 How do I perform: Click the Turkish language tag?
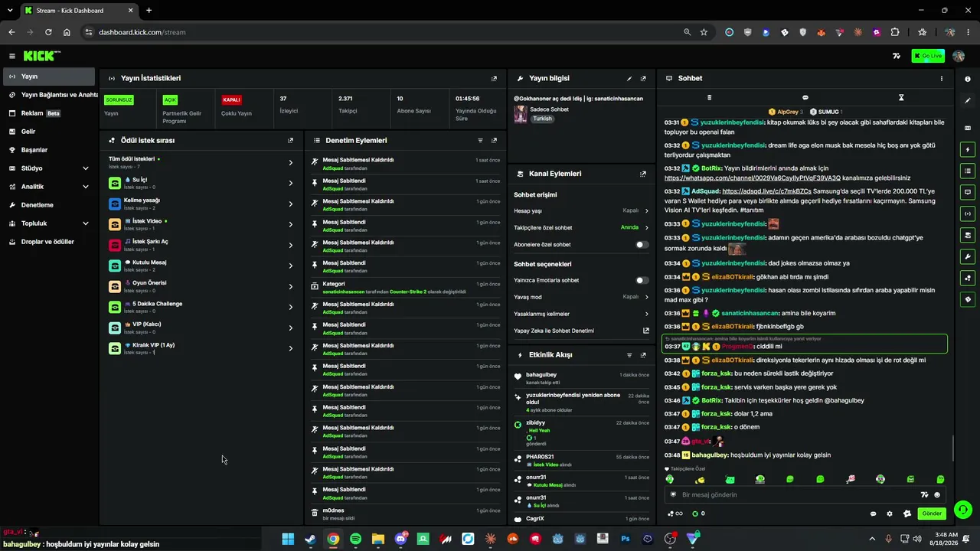point(542,119)
